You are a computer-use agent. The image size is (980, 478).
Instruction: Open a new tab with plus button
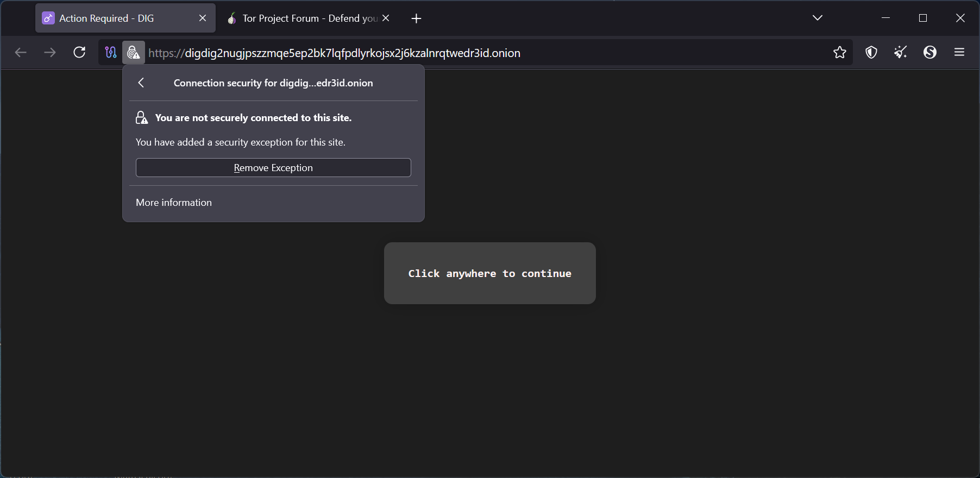click(416, 19)
